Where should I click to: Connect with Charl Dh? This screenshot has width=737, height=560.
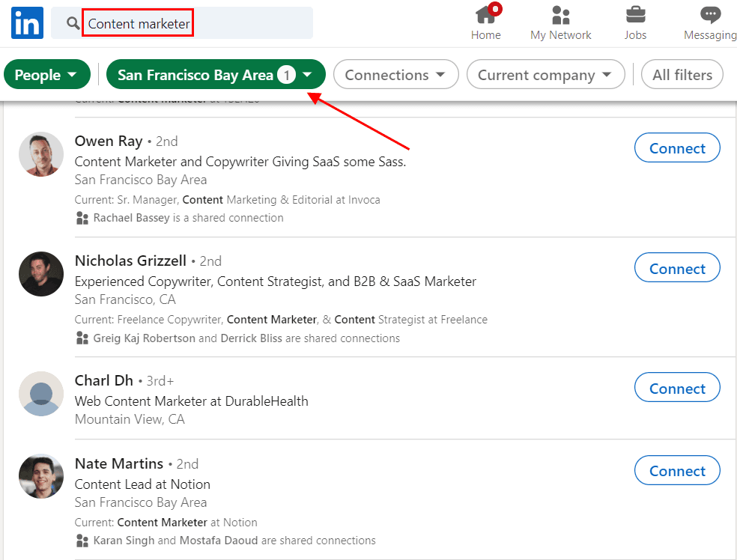click(x=677, y=388)
